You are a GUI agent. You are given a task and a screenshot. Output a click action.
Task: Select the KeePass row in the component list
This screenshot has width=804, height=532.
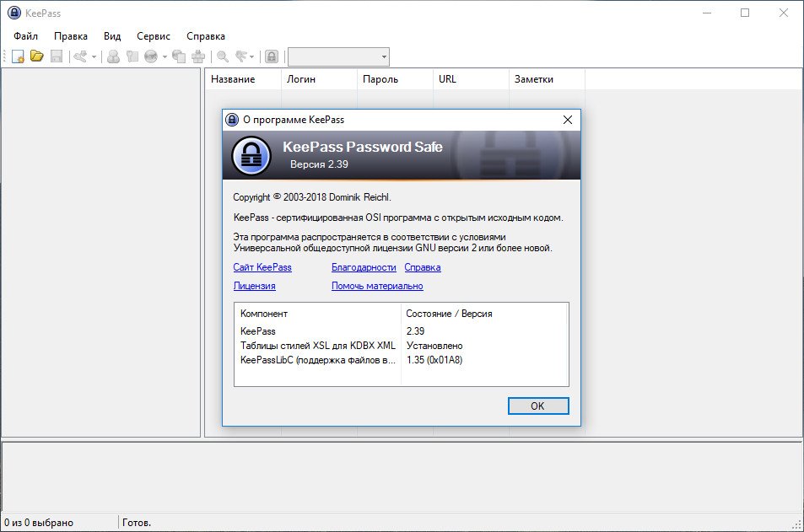(401, 331)
